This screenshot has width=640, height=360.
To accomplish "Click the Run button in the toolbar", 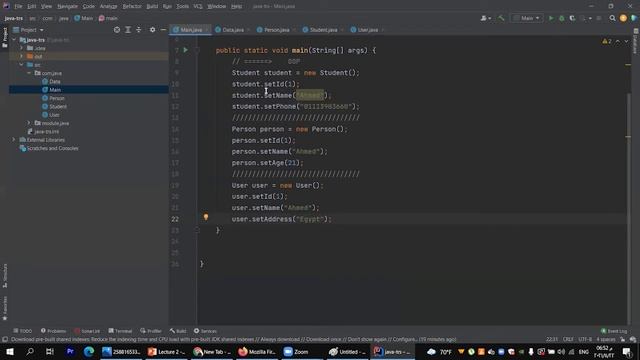I will [x=551, y=18].
